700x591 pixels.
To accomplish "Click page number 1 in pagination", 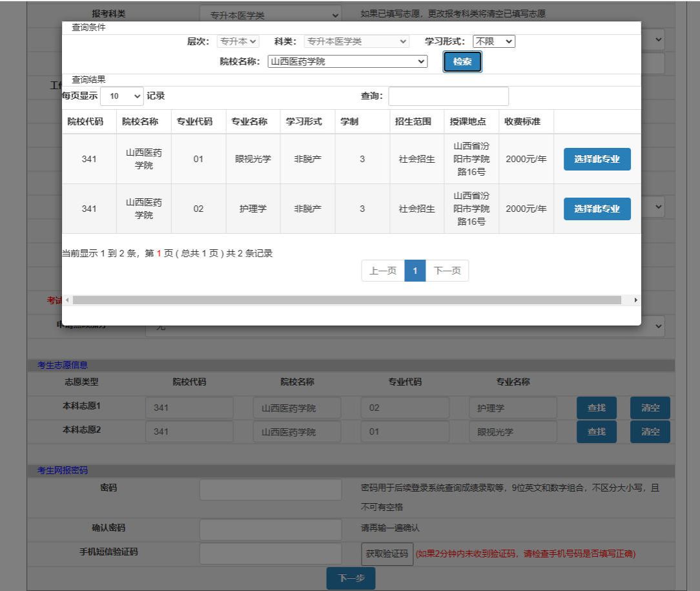I will point(415,271).
